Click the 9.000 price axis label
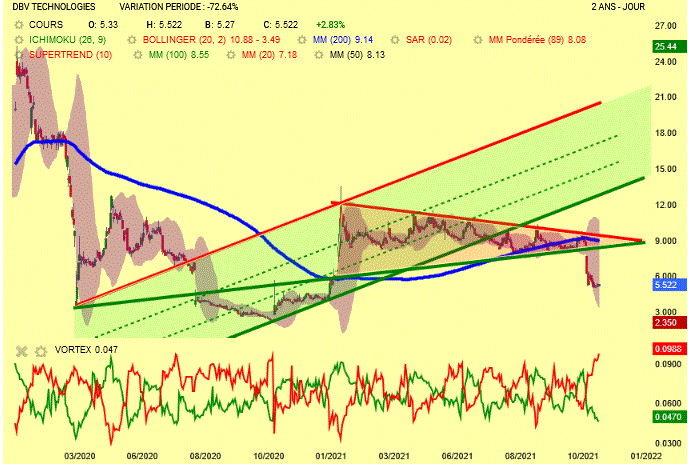 click(x=666, y=241)
